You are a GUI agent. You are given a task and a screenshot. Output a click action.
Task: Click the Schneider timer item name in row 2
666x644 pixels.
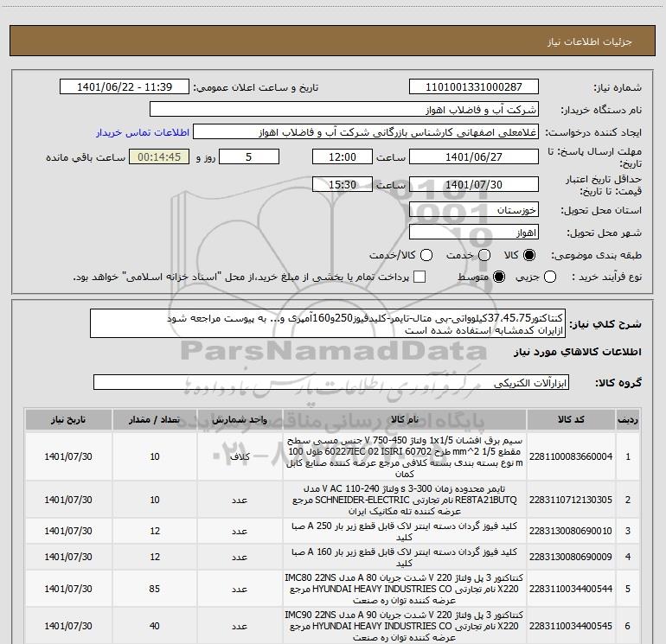(405, 500)
